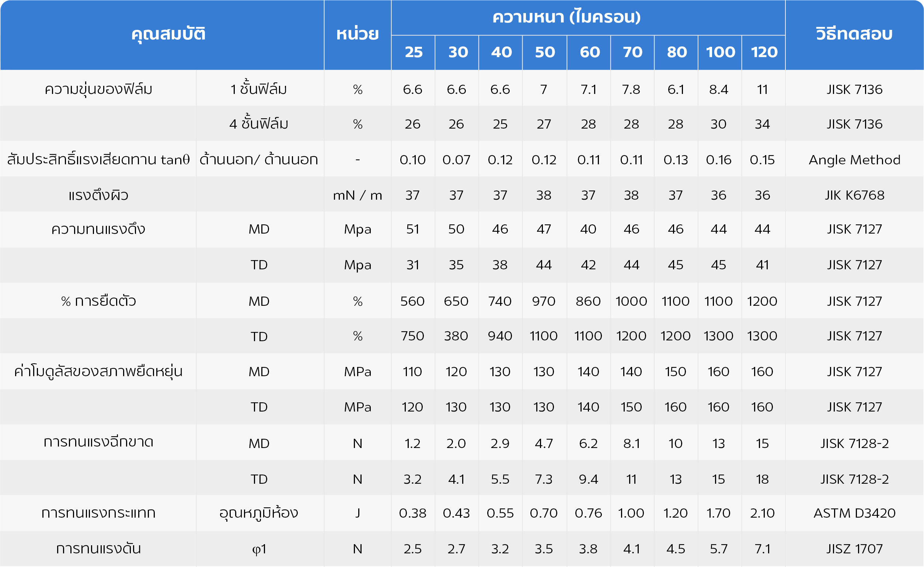Click the Angle Method test cell
The height and width of the screenshot is (567, 924).
(854, 160)
